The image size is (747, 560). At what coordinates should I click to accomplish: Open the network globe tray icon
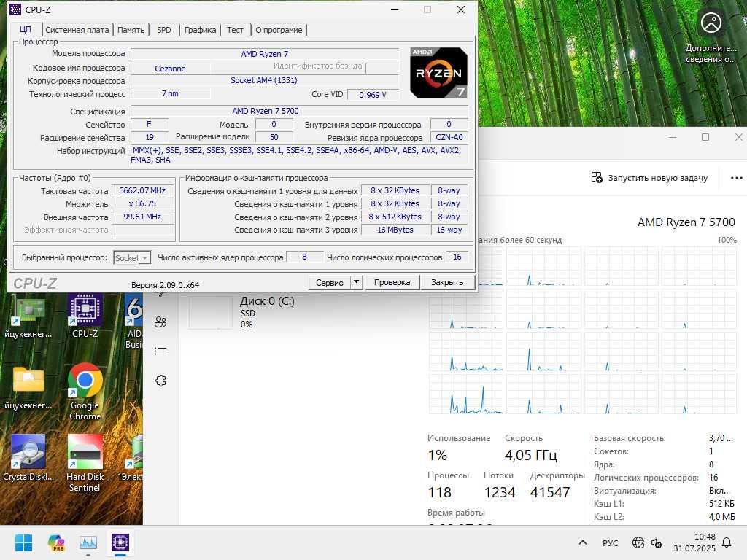pyautogui.click(x=638, y=542)
